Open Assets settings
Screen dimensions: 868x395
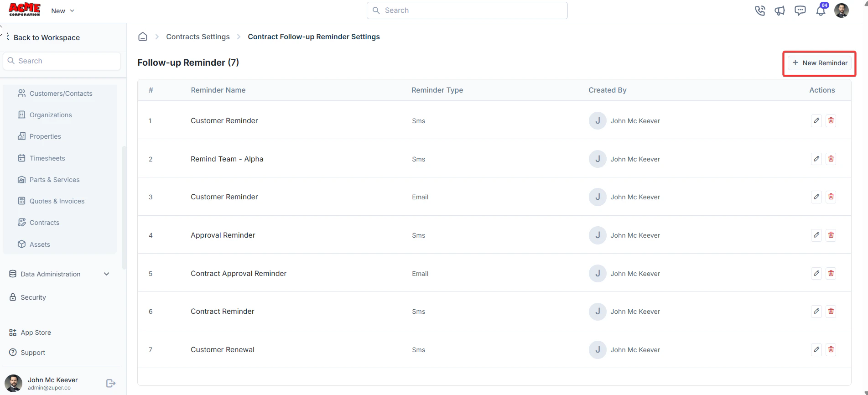click(x=34, y=244)
